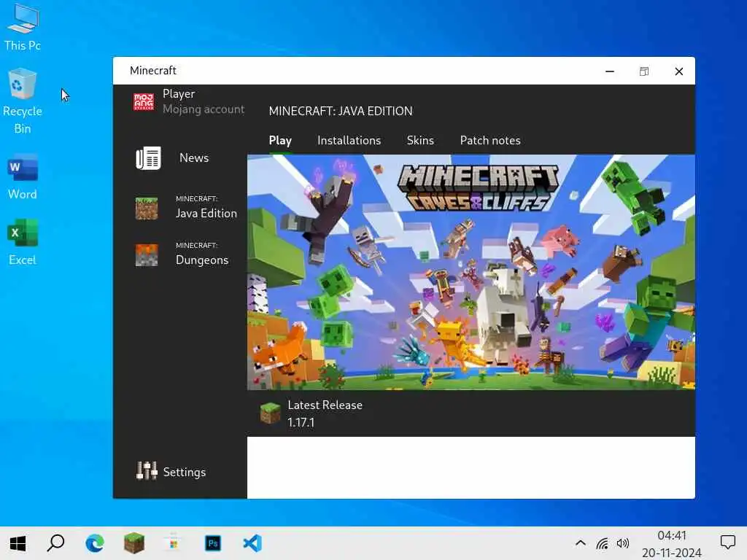The image size is (747, 560).
Task: Open the Patch notes tab
Action: 490,141
